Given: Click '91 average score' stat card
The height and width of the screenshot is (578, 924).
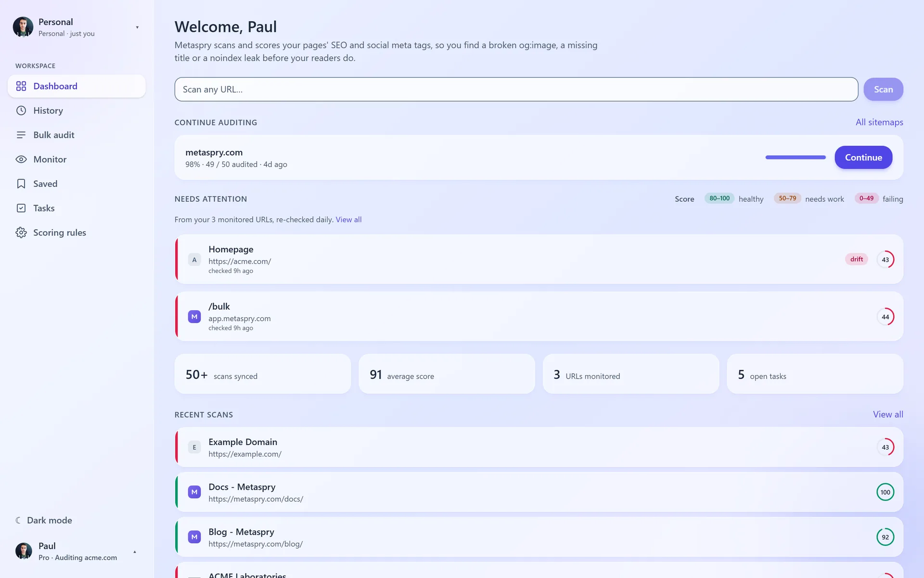Looking at the screenshot, I should (447, 374).
